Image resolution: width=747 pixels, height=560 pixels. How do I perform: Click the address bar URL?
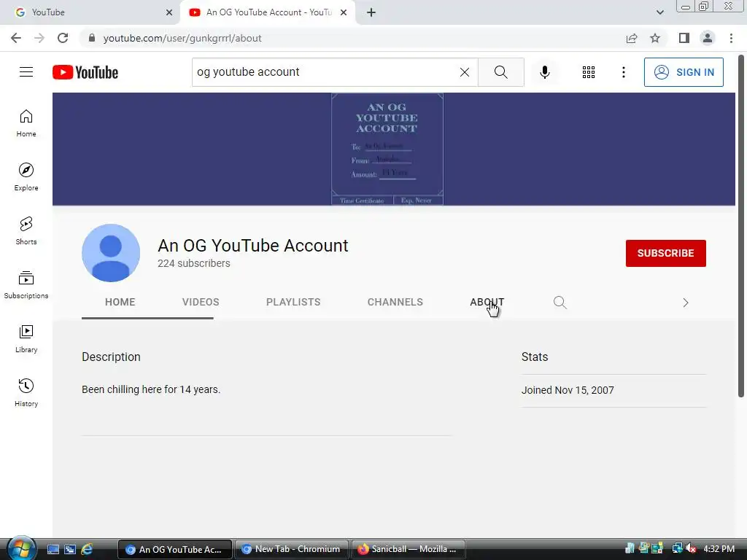point(182,38)
